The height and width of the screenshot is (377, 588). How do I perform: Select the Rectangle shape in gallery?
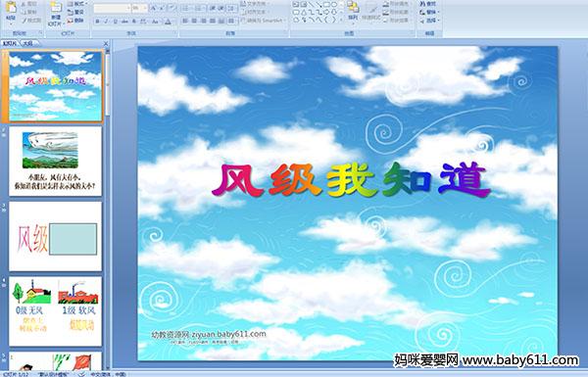point(327,5)
